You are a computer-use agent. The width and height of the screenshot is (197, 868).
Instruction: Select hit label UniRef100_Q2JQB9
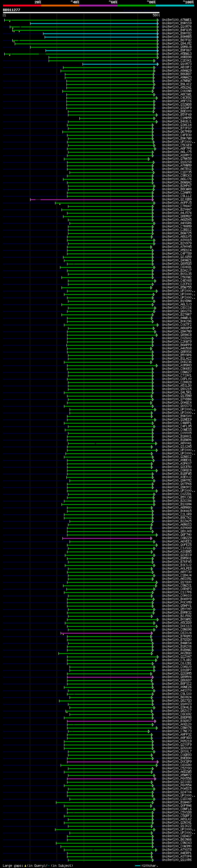coord(176,200)
